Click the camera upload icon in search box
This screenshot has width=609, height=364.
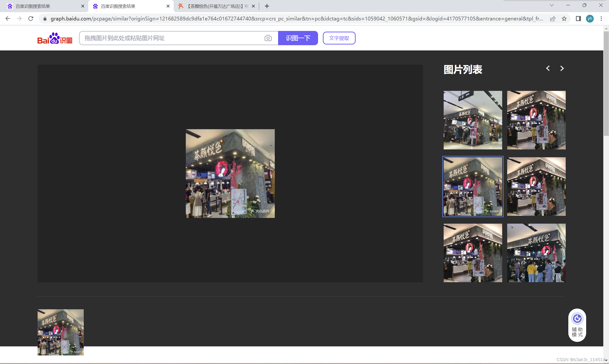[x=268, y=38]
